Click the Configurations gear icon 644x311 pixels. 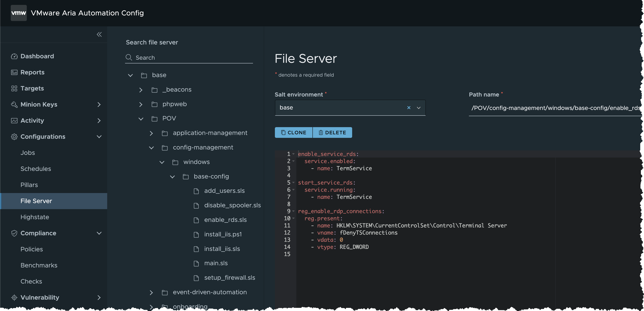(14, 137)
